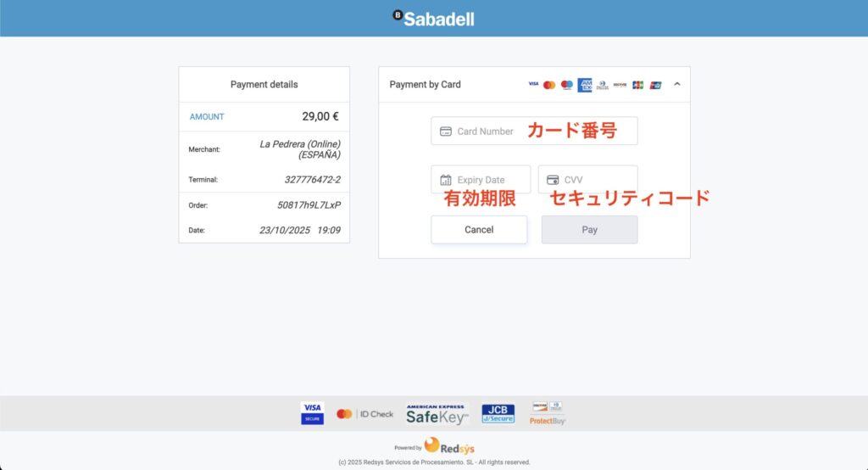Screen dimensions: 868x470
Task: Click the Visa icon in card header
Action: 533,85
